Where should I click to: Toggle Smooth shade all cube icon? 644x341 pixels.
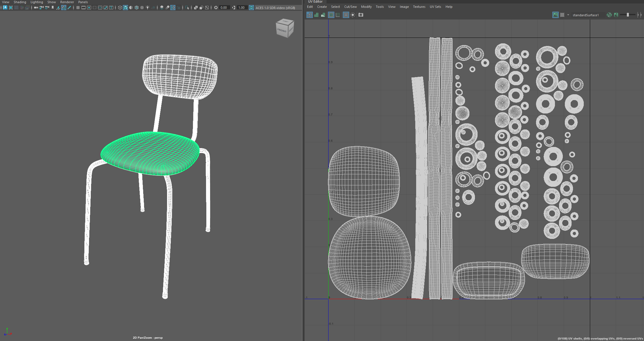[125, 8]
